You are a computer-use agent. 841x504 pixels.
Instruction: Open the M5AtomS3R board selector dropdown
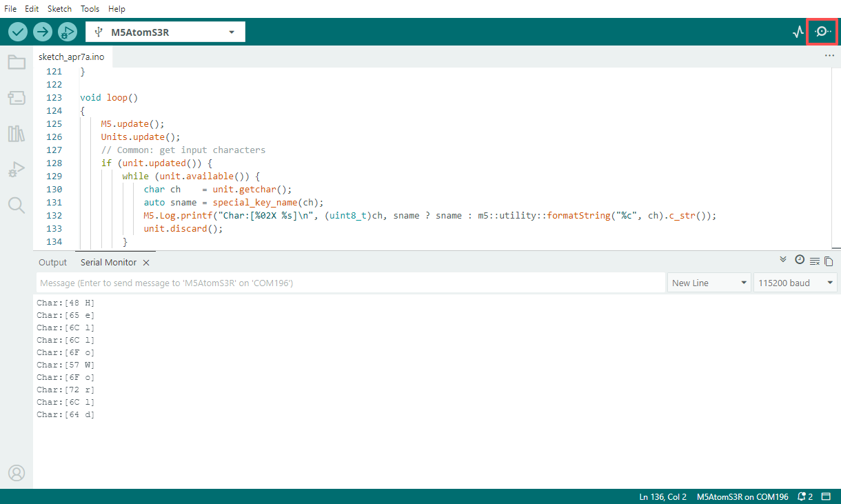click(x=165, y=32)
